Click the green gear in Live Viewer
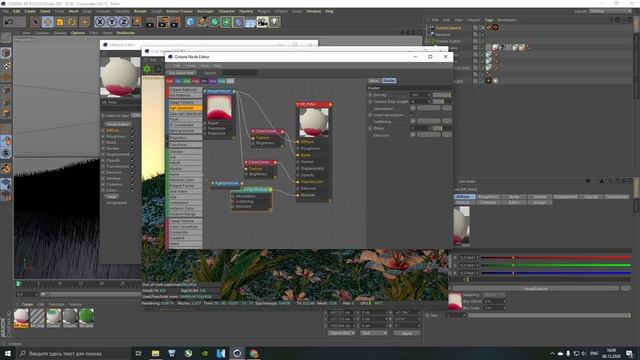 pyautogui.click(x=147, y=69)
